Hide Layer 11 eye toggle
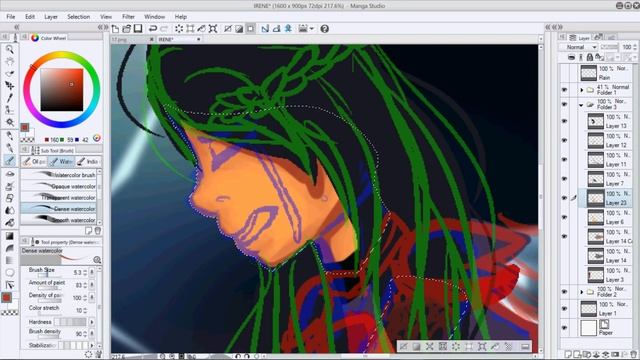The image size is (640, 360). coord(564,160)
